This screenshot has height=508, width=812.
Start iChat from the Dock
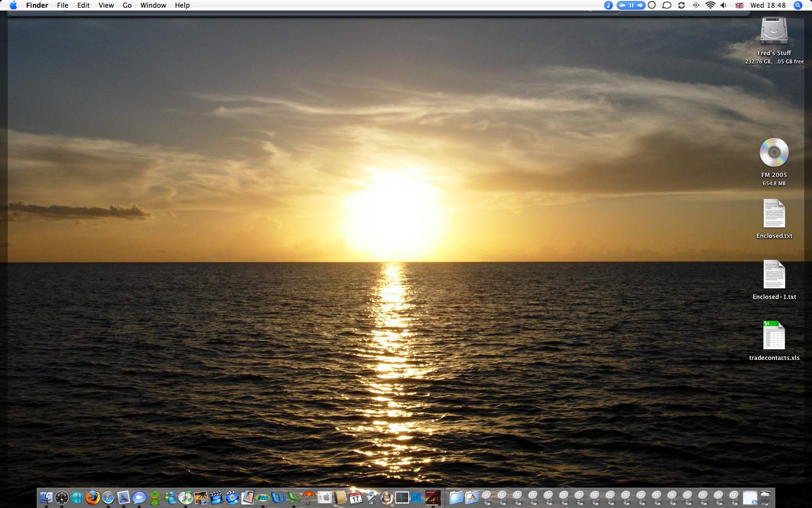coord(139,497)
